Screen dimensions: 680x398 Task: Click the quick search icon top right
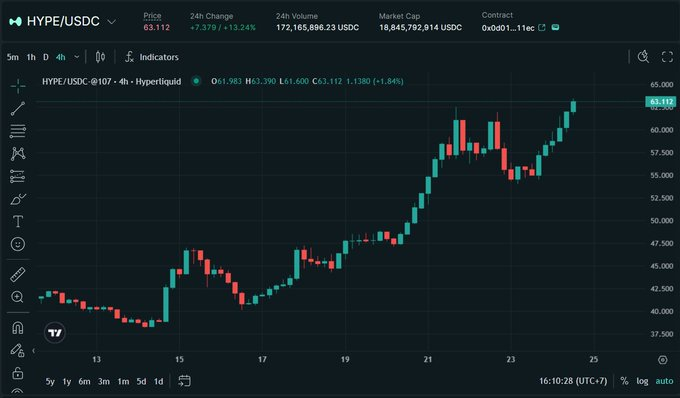(x=643, y=57)
